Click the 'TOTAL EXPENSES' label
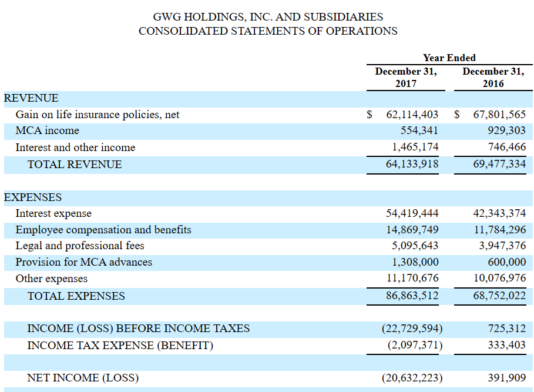The width and height of the screenshot is (534, 392). click(x=76, y=296)
